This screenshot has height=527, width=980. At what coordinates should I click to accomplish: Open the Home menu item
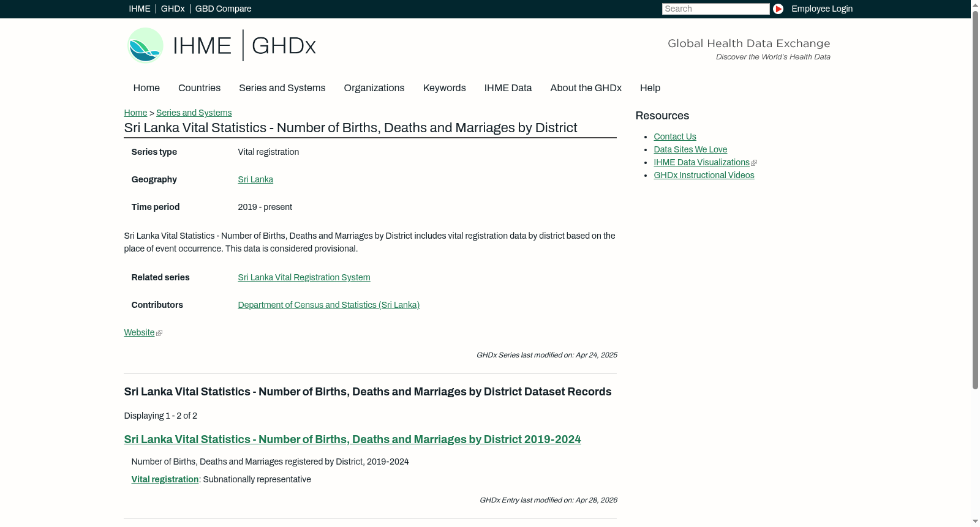click(x=146, y=88)
